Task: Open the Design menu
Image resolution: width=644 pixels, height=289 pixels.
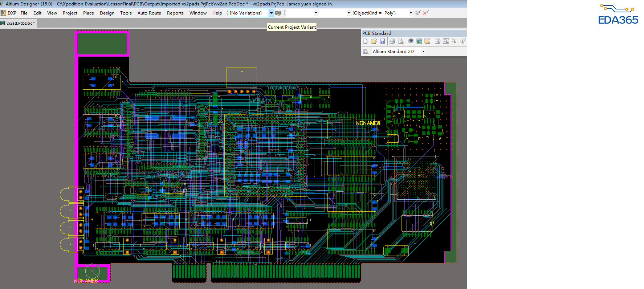Action: pyautogui.click(x=107, y=13)
